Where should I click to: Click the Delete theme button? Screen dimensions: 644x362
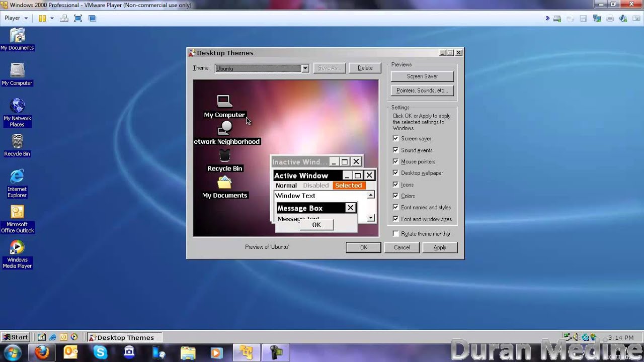(x=365, y=68)
